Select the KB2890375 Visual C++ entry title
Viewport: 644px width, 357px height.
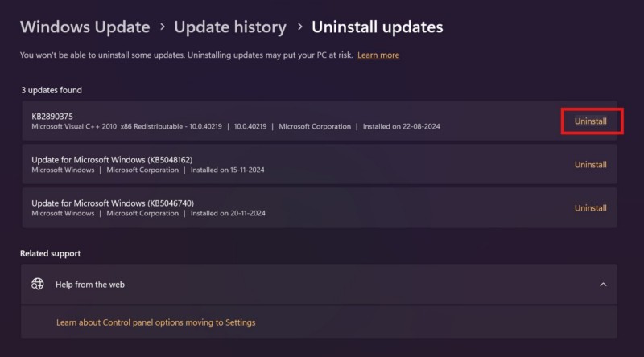pos(52,116)
